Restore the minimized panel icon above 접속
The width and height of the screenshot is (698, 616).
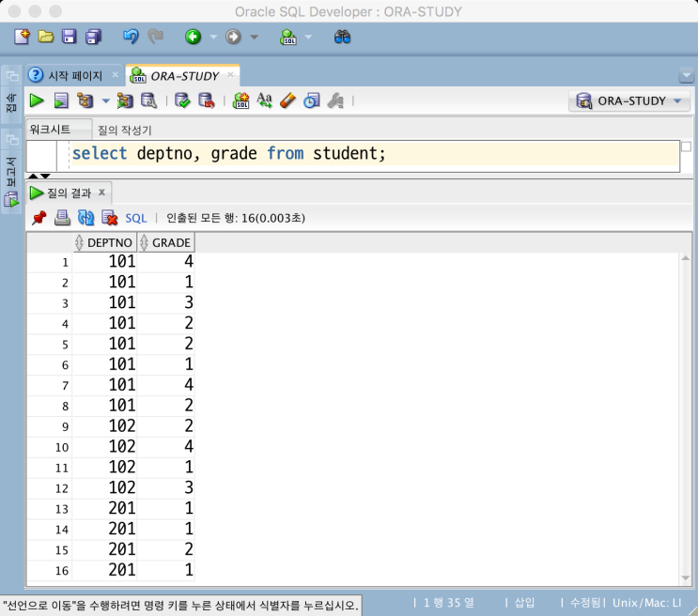pyautogui.click(x=11, y=76)
